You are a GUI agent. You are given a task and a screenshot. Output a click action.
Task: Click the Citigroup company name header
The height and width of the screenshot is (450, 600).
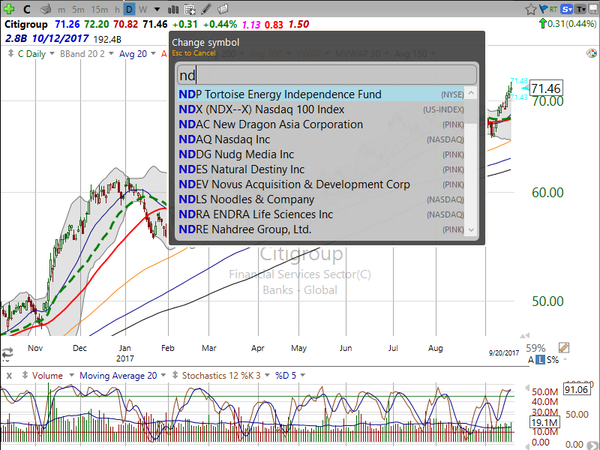point(26,24)
